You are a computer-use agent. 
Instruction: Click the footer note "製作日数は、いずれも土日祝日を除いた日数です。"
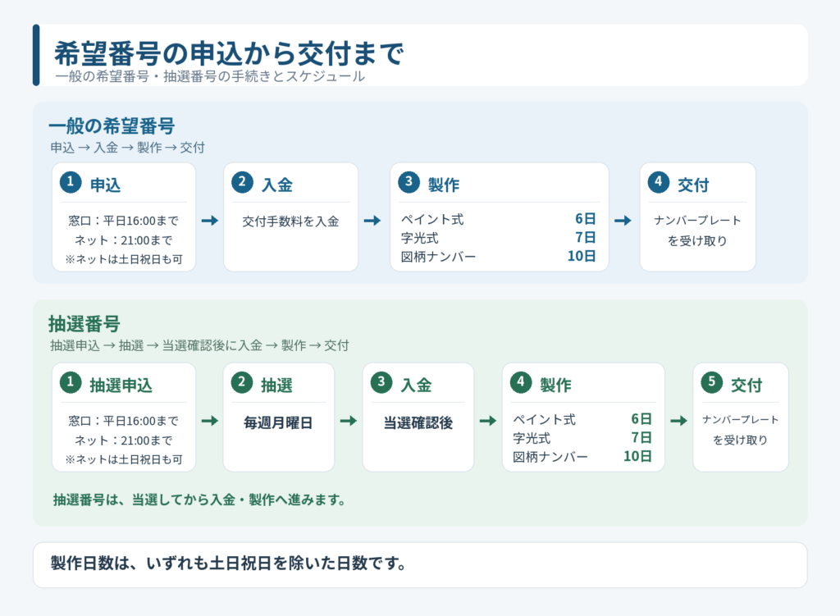click(x=229, y=564)
